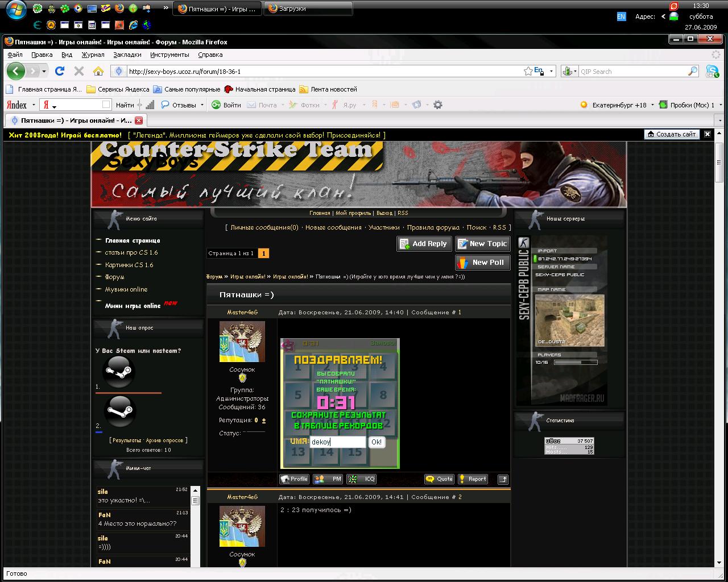The height and width of the screenshot is (582, 728).
Task: Open the Правка menu
Action: 42,55
